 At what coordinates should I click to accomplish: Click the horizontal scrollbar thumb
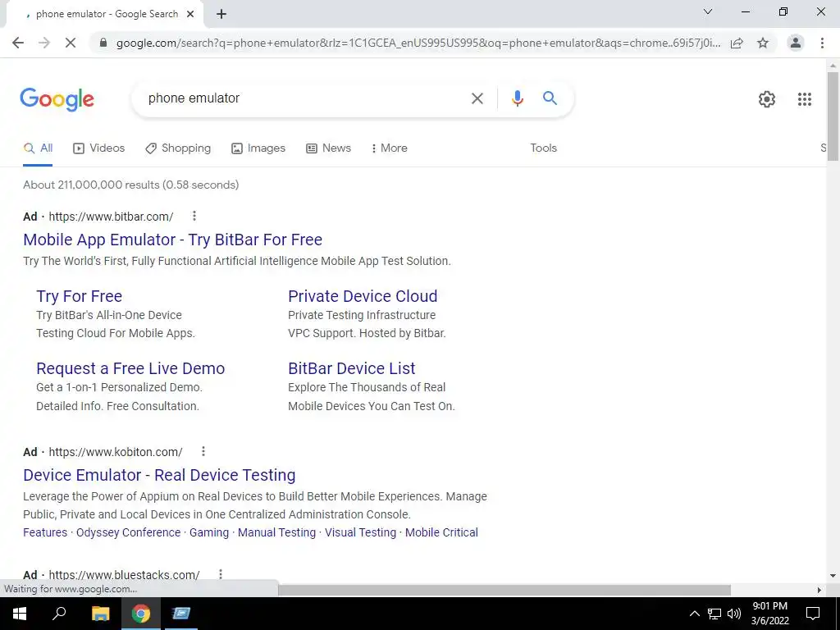[504, 590]
